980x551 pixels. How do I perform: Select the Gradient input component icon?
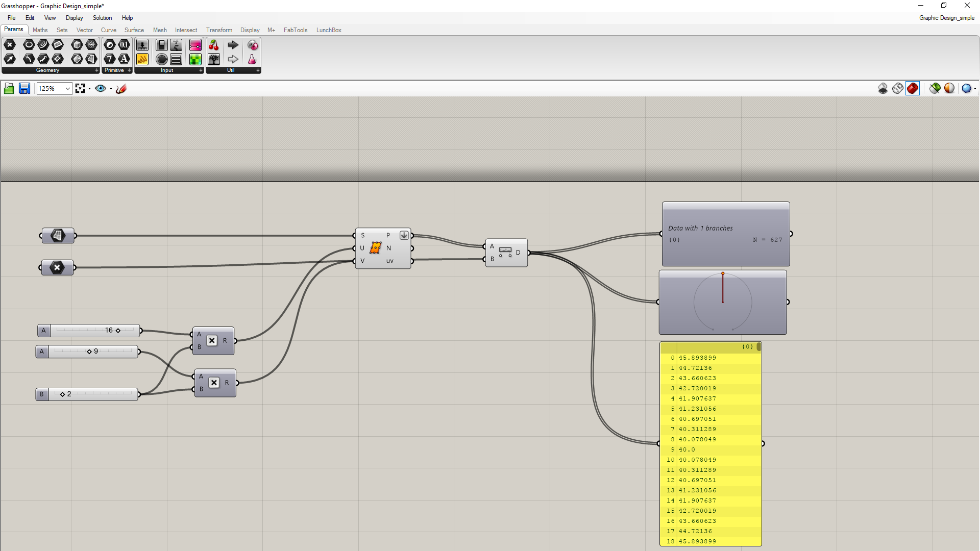(195, 45)
